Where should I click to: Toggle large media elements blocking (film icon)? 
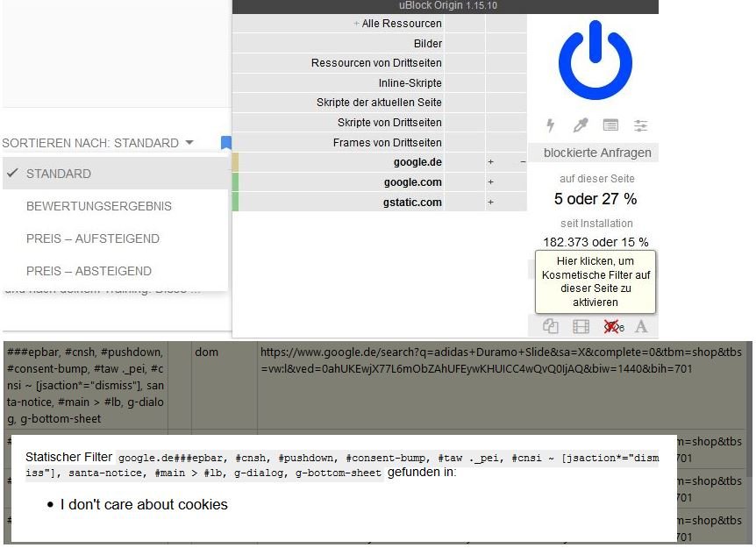(x=581, y=326)
